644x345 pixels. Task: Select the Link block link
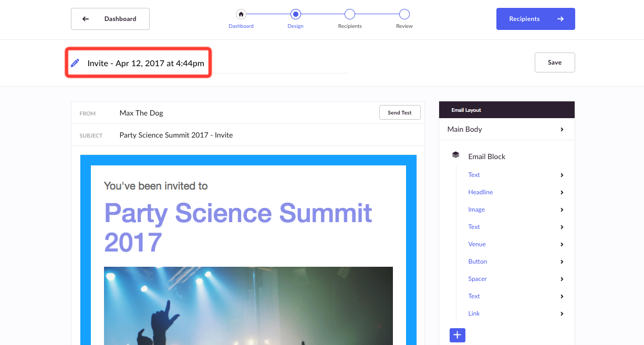(x=474, y=313)
